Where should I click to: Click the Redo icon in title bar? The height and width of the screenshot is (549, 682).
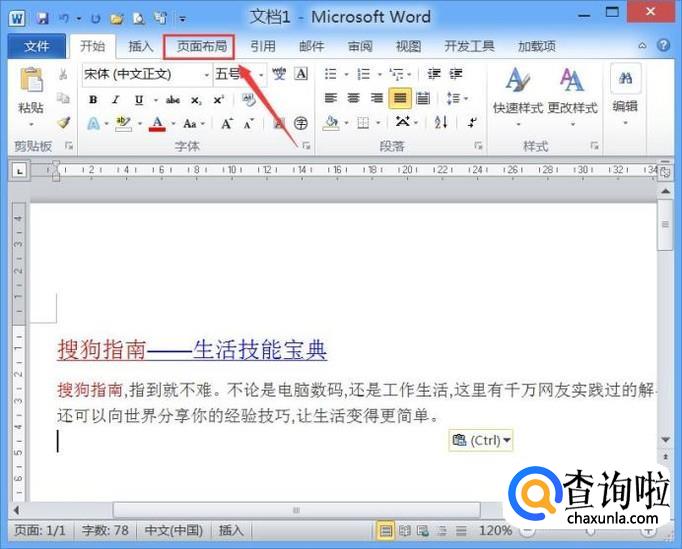tap(96, 18)
